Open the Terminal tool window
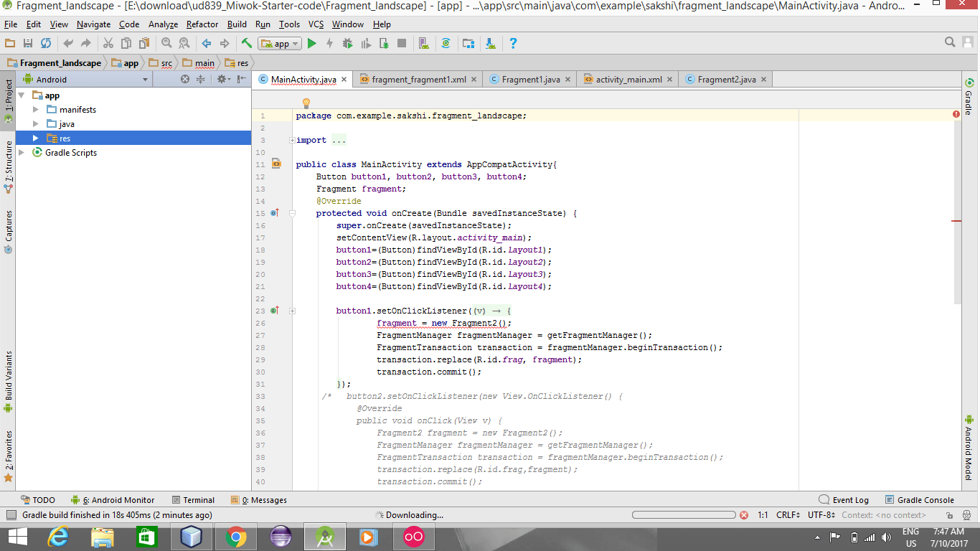The width and height of the screenshot is (980, 551). (x=194, y=500)
